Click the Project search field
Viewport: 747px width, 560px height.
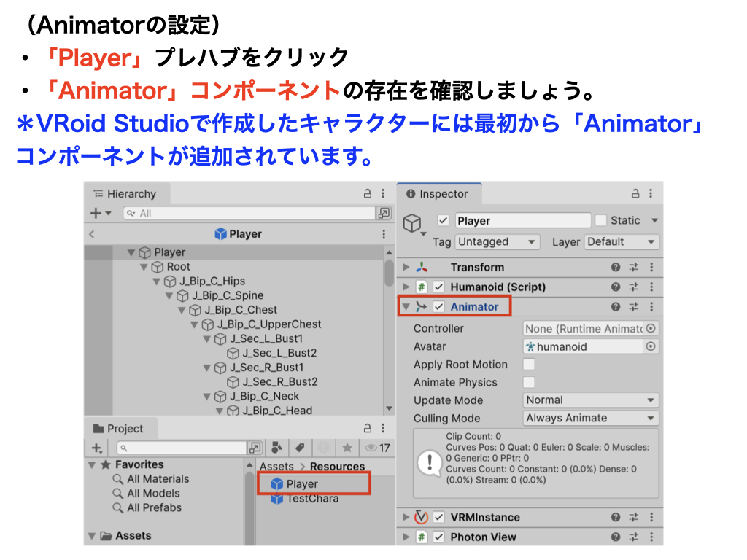click(x=182, y=448)
